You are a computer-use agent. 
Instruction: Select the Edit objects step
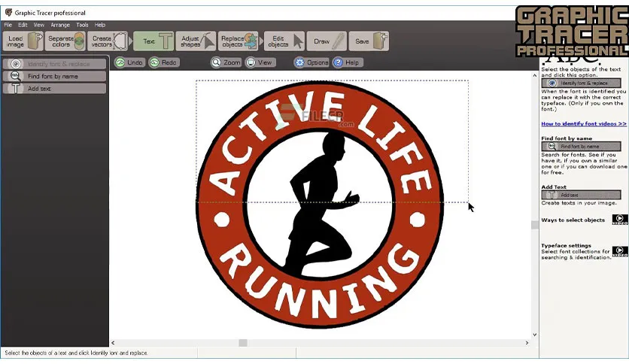click(x=284, y=41)
